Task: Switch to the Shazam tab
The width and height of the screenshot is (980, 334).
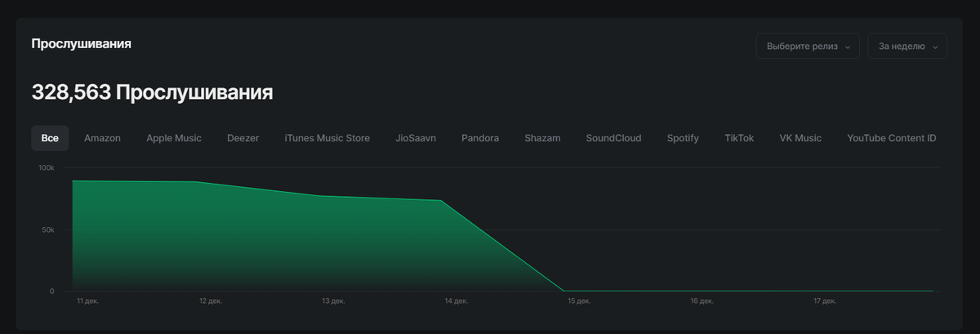Action: click(x=542, y=138)
